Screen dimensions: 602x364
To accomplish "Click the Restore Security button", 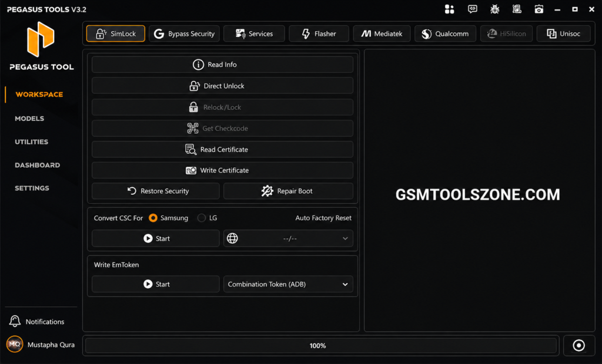I will click(x=155, y=191).
